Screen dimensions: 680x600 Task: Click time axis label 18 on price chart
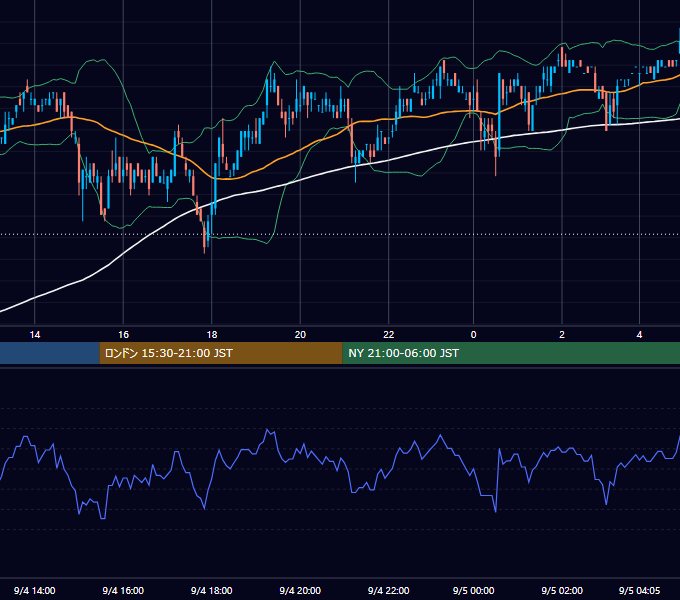212,335
